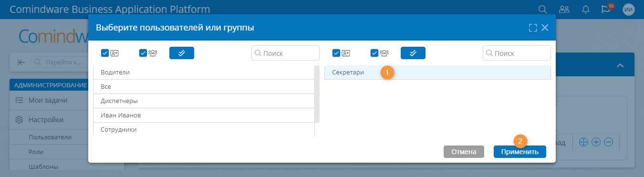Open the users group icon in header
The width and height of the screenshot is (644, 177).
coord(564,9)
